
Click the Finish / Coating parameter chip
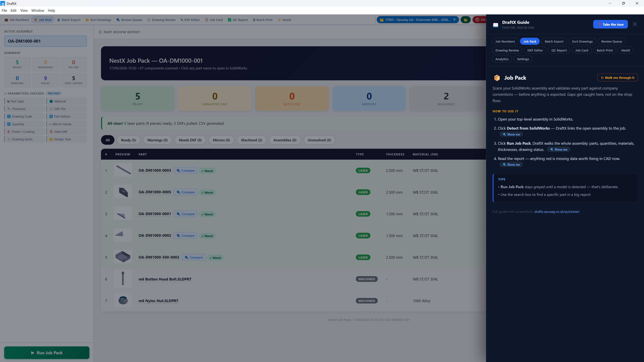tap(24, 132)
